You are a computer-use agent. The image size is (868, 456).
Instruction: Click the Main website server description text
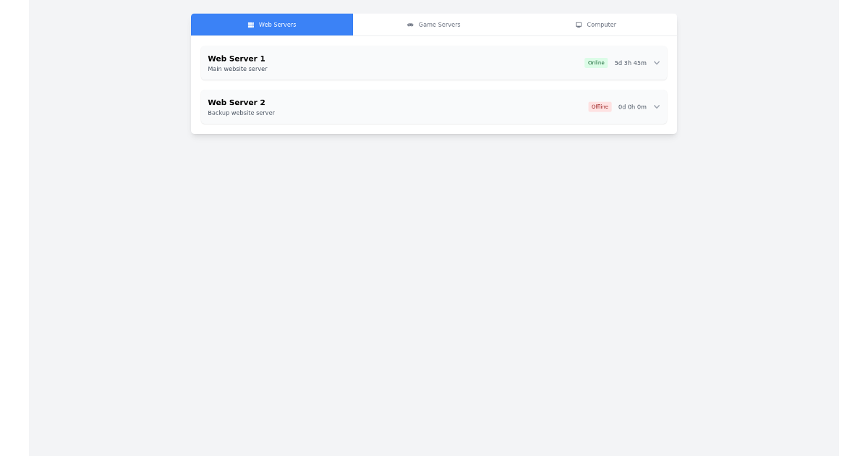[237, 69]
